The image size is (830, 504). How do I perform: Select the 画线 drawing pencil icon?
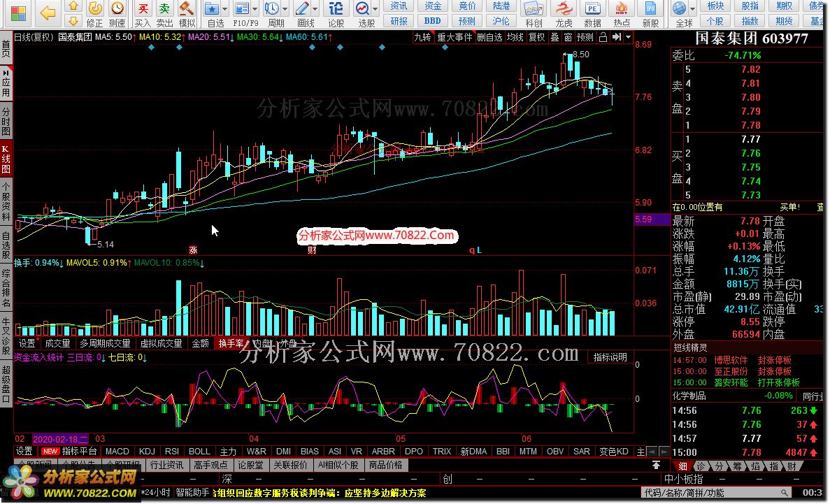click(301, 8)
